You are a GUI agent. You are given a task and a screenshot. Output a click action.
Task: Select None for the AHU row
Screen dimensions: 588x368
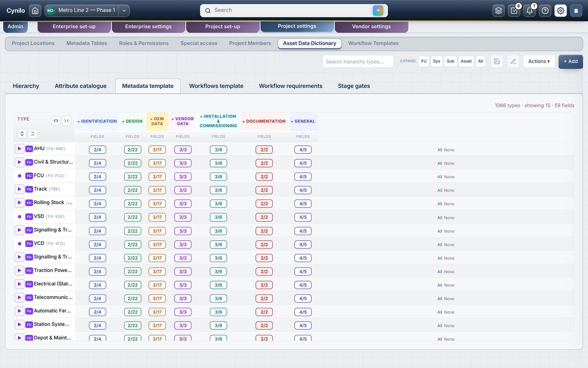pos(449,150)
